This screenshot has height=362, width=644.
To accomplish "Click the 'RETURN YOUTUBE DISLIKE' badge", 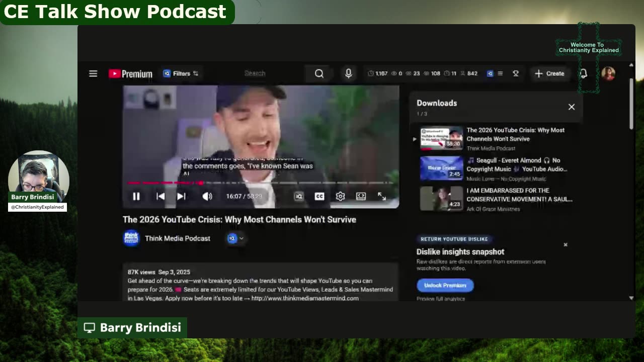I will 454,239.
